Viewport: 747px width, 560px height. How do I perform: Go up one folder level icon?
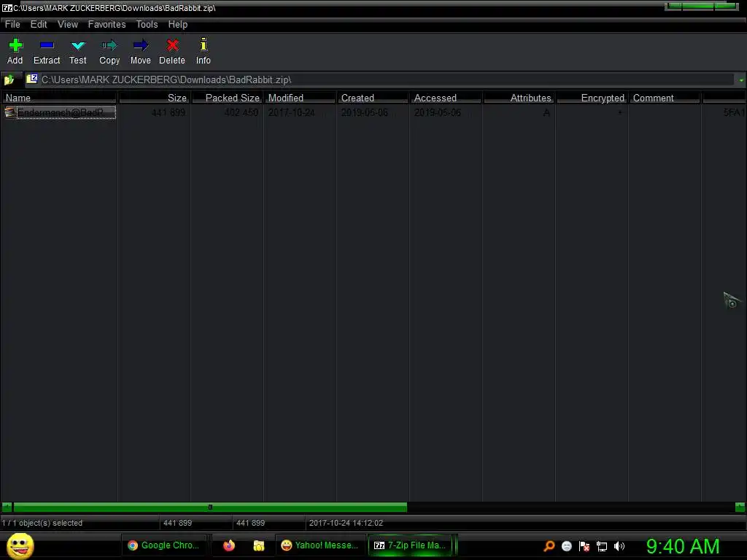(9, 79)
